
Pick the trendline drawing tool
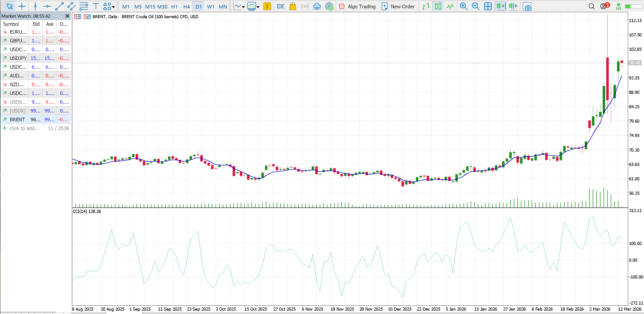point(59,7)
